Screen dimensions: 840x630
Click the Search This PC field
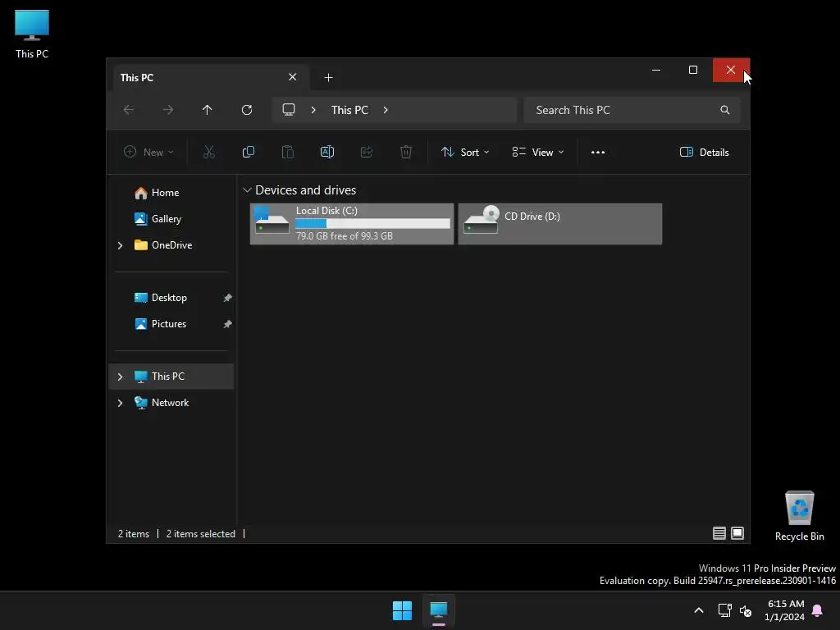[x=632, y=110]
